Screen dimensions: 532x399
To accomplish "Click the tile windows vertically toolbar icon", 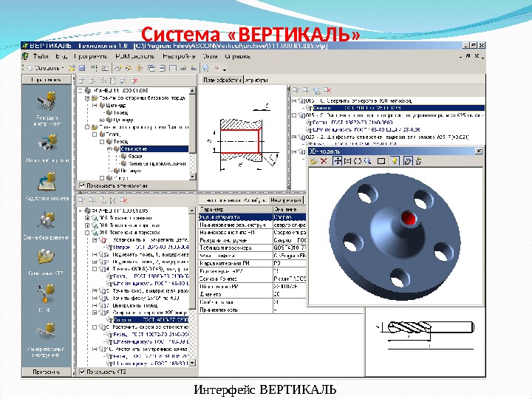I will (173, 68).
